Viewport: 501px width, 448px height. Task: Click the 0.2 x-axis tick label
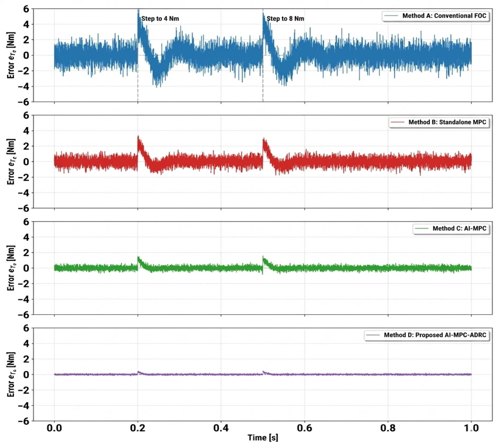[x=138, y=428]
